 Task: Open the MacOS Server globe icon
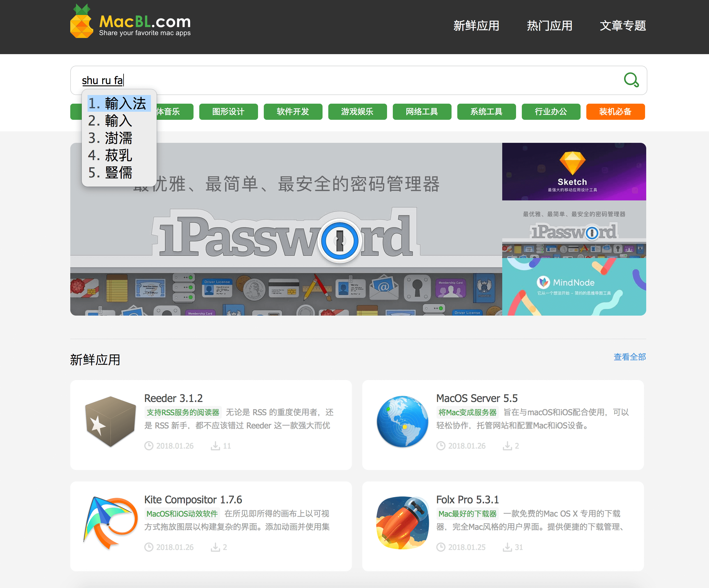point(402,422)
